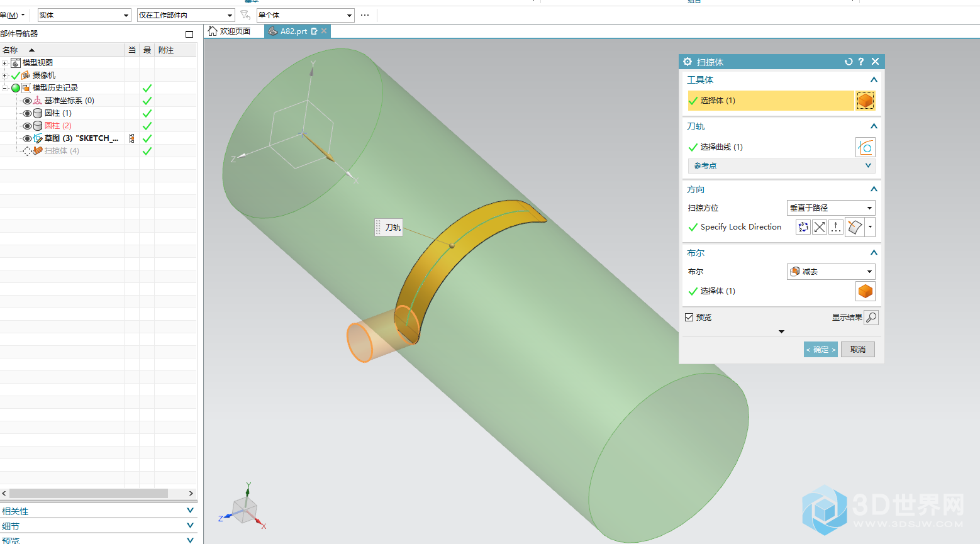Click the Datum Coordinate System feature icon
This screenshot has height=544, width=980.
(38, 101)
